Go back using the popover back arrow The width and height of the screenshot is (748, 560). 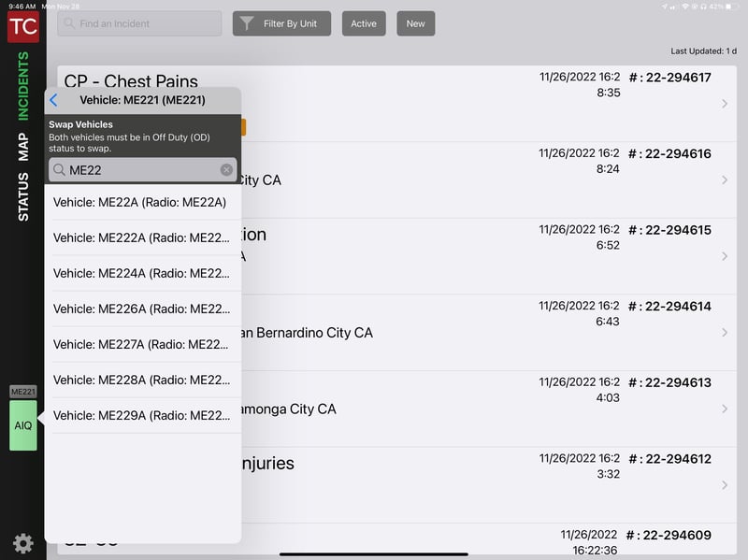tap(53, 100)
